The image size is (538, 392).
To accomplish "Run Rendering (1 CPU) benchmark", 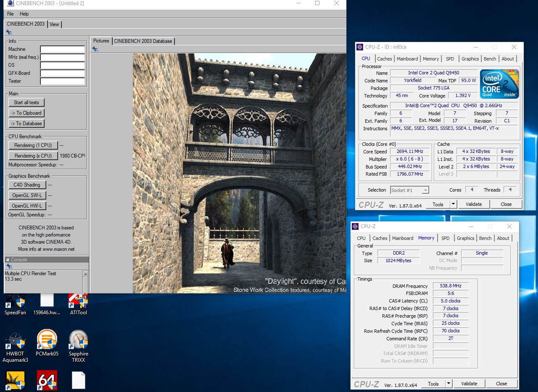I will 33,145.
